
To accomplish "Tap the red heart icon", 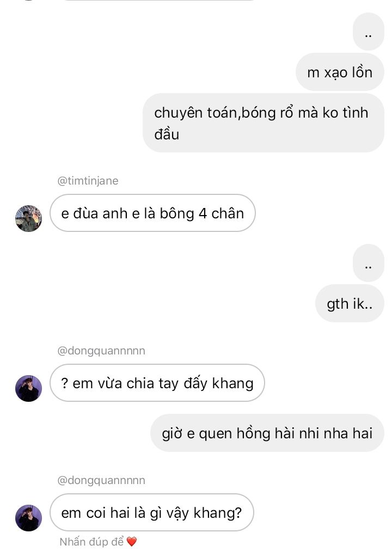I will (131, 542).
